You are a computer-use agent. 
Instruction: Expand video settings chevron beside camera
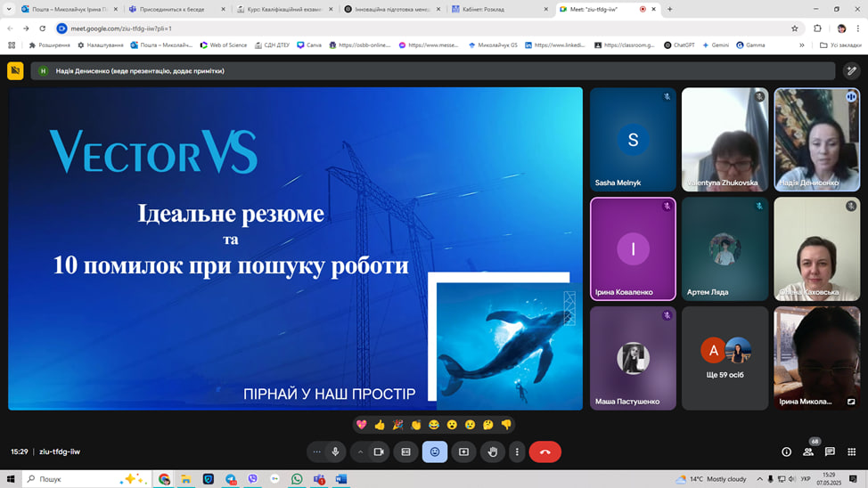pyautogui.click(x=360, y=452)
